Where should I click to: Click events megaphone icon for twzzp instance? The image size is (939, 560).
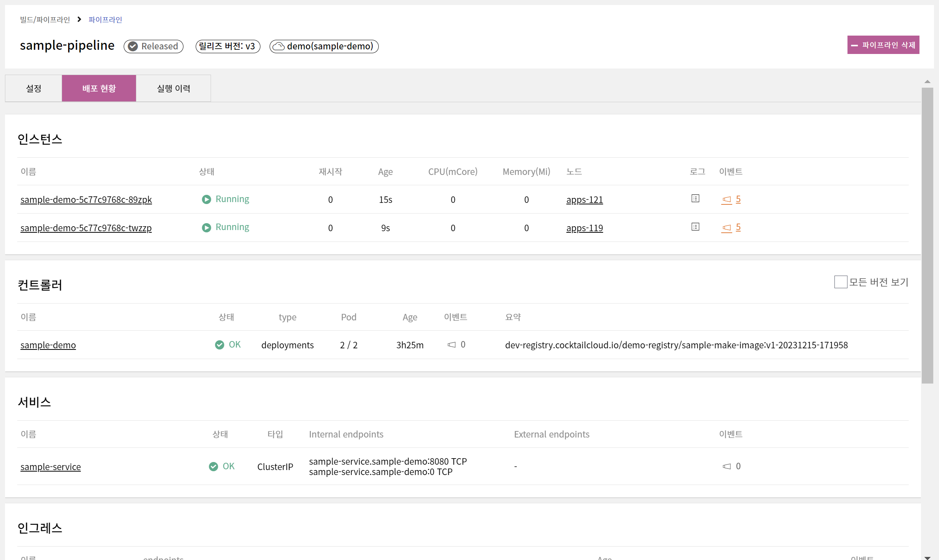(726, 228)
